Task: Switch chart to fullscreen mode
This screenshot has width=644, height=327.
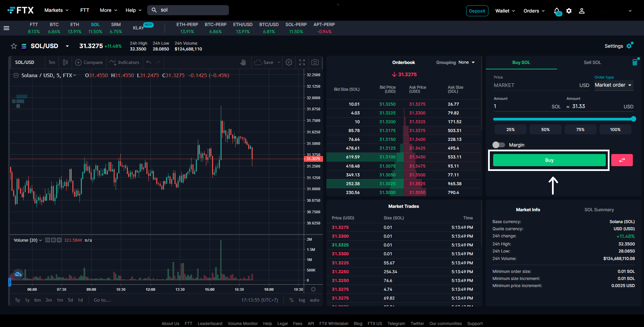Action: coord(302,62)
